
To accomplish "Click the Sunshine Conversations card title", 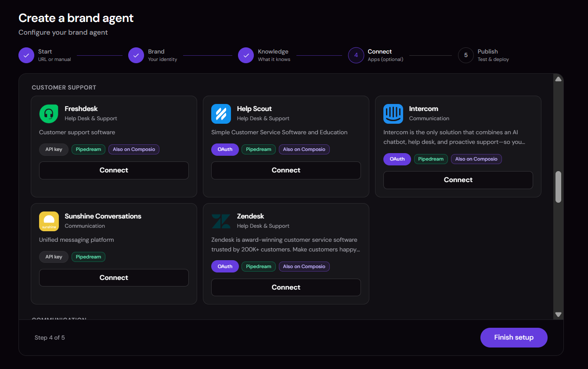I will click(103, 216).
